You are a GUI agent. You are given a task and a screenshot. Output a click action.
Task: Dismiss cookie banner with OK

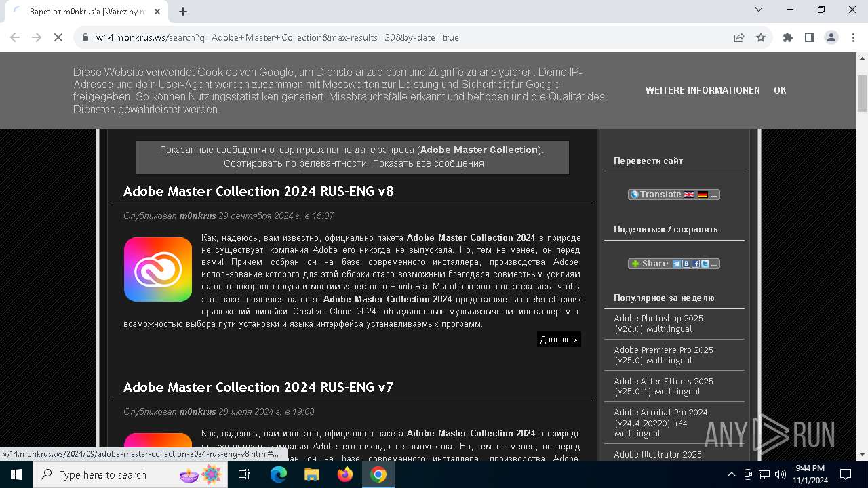click(780, 90)
